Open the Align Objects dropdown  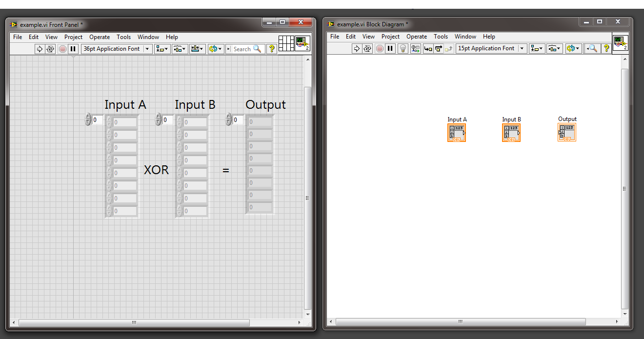coord(162,49)
